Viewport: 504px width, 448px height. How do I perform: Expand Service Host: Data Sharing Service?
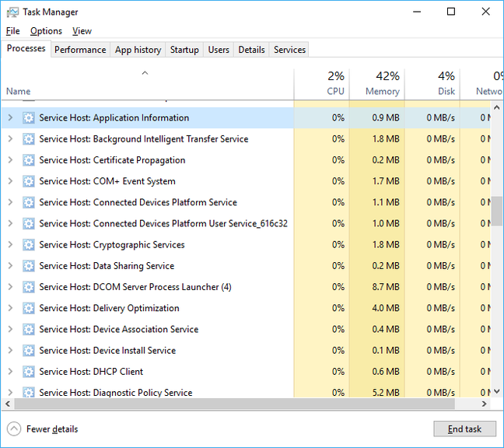point(10,266)
